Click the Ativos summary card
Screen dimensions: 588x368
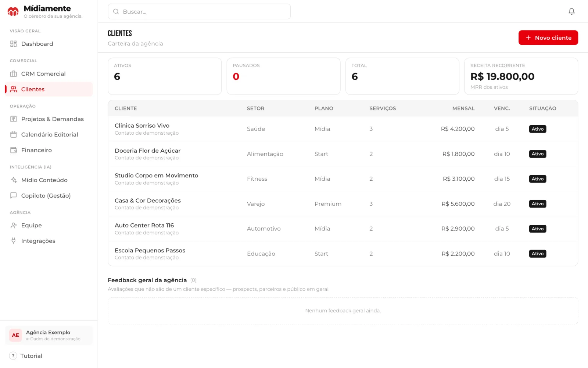point(165,76)
